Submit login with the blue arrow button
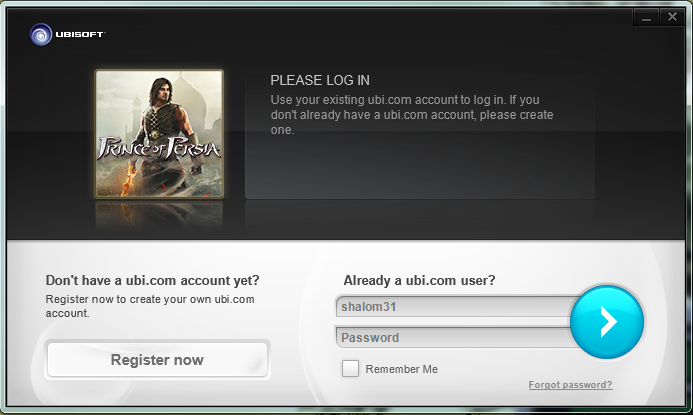 point(607,321)
